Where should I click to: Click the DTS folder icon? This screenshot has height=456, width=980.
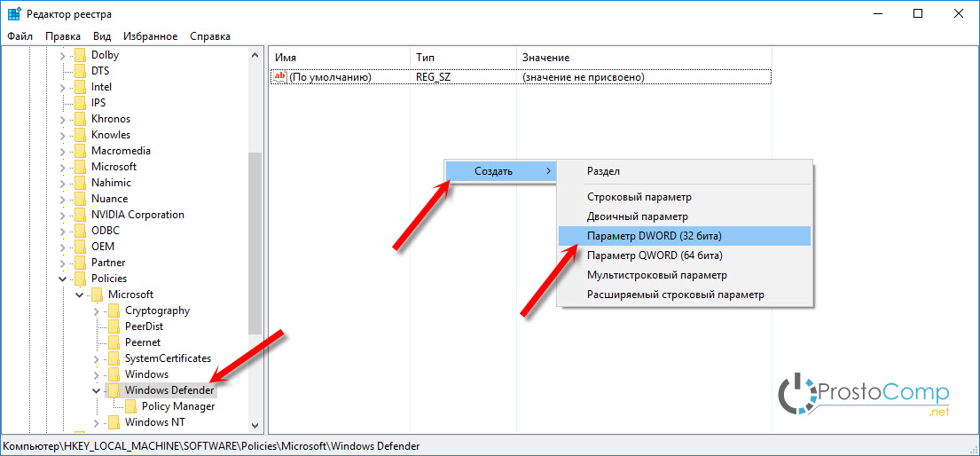[79, 71]
